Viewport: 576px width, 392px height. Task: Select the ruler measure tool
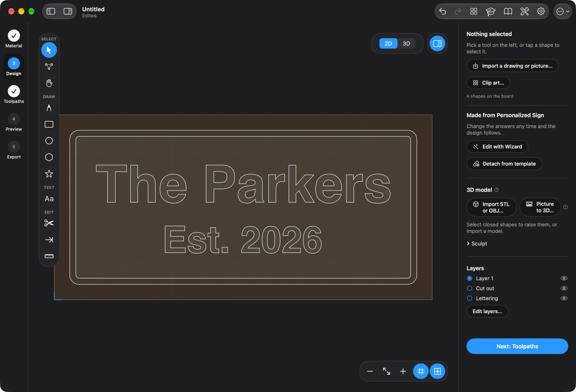click(x=49, y=256)
